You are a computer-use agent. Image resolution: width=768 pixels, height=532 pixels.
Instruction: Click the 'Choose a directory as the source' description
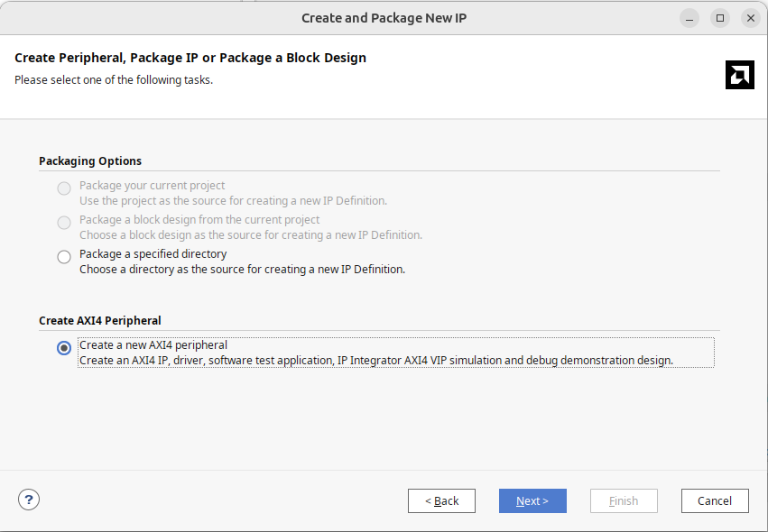click(242, 270)
